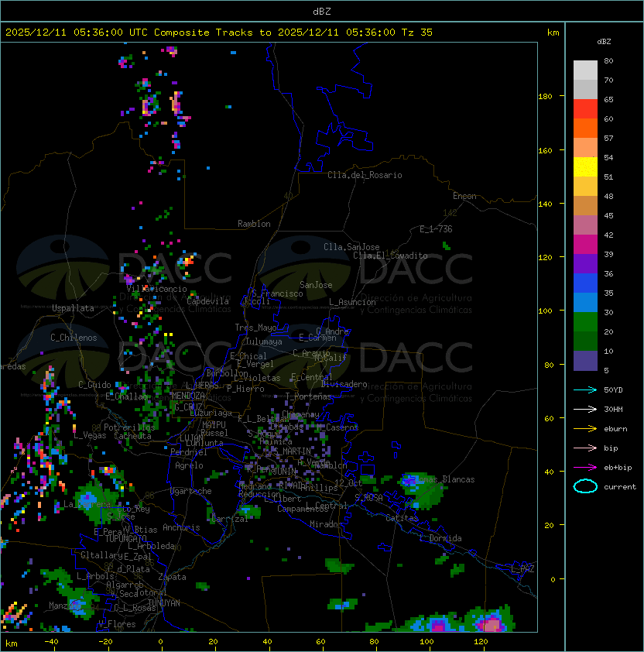644x652 pixels.
Task: Pick the bright yellow 54 dBZ legend swatch
Action: tap(585, 166)
